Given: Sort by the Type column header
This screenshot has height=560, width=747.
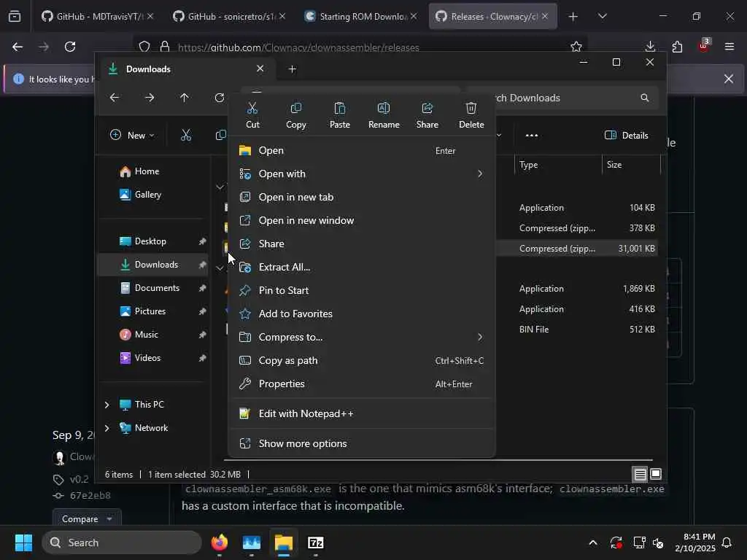Looking at the screenshot, I should (558, 165).
